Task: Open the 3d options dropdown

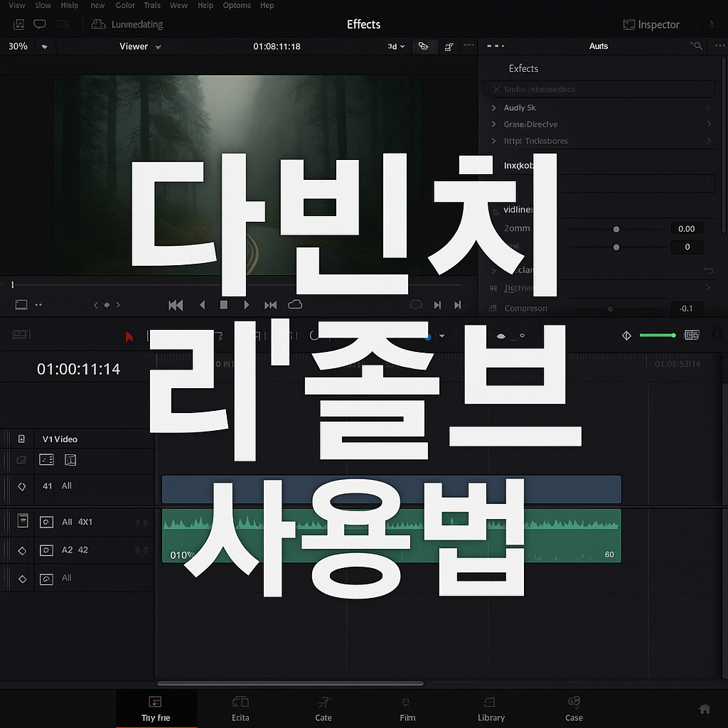Action: (x=396, y=46)
